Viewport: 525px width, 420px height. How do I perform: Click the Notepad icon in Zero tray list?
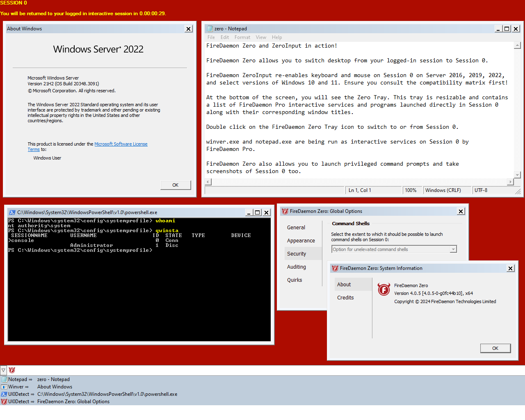coord(4,379)
